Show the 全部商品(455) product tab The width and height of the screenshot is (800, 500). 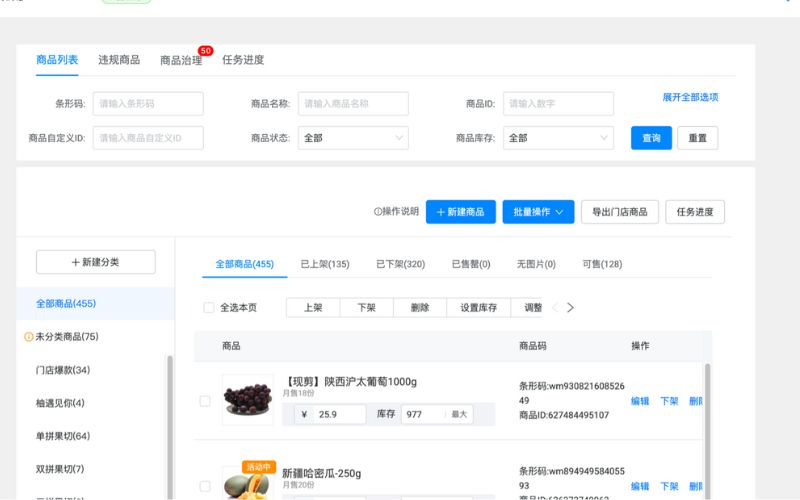tap(244, 264)
